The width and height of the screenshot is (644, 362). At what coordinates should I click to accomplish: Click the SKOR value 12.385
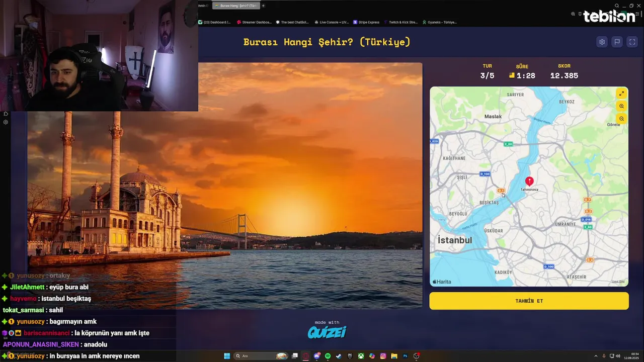(x=564, y=76)
